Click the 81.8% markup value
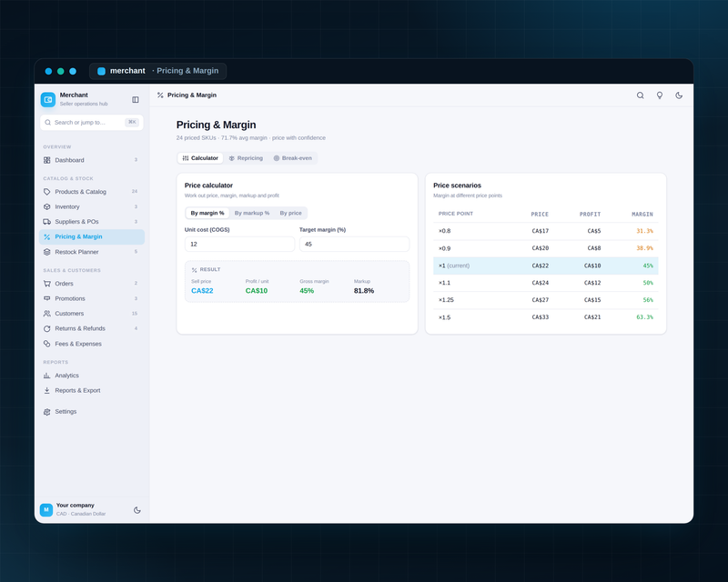Image resolution: width=728 pixels, height=582 pixels. [x=363, y=291]
